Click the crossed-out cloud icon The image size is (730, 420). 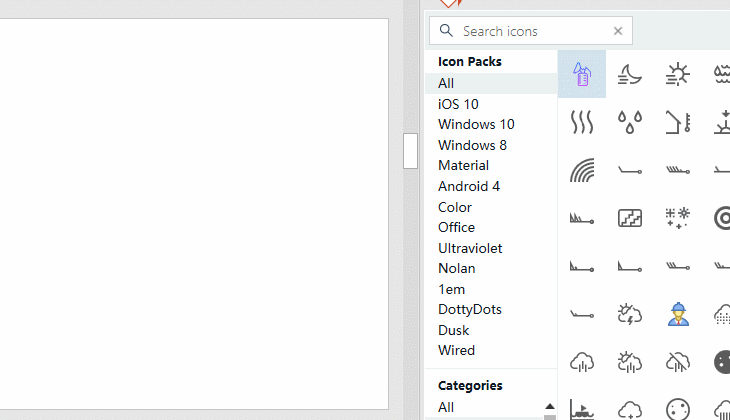678,362
